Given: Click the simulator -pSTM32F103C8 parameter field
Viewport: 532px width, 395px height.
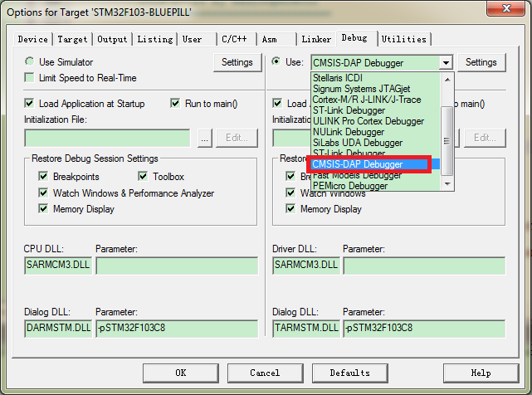Looking at the screenshot, I should click(177, 328).
